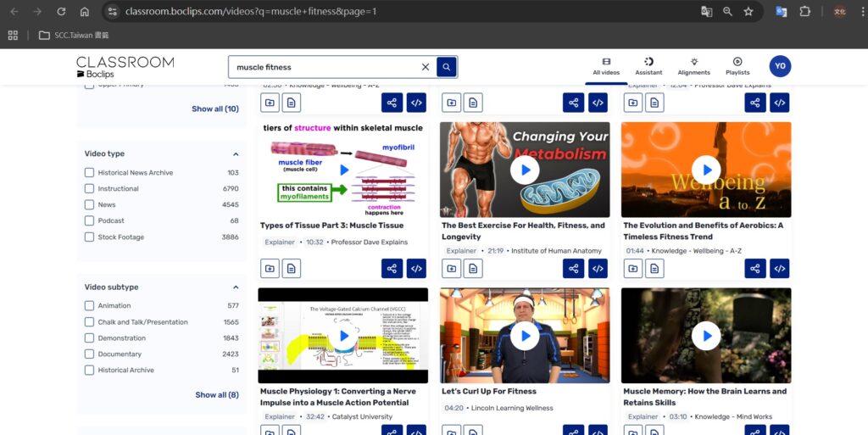Image resolution: width=868 pixels, height=435 pixels.
Task: Switch to the Playlists tab
Action: (x=737, y=66)
